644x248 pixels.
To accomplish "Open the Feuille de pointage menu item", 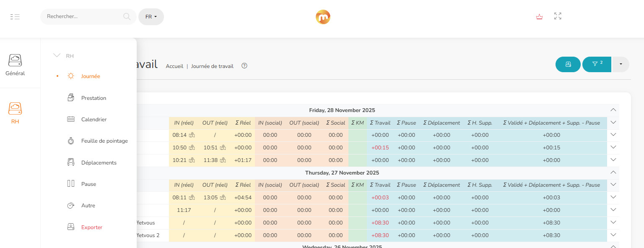I will click(x=104, y=141).
